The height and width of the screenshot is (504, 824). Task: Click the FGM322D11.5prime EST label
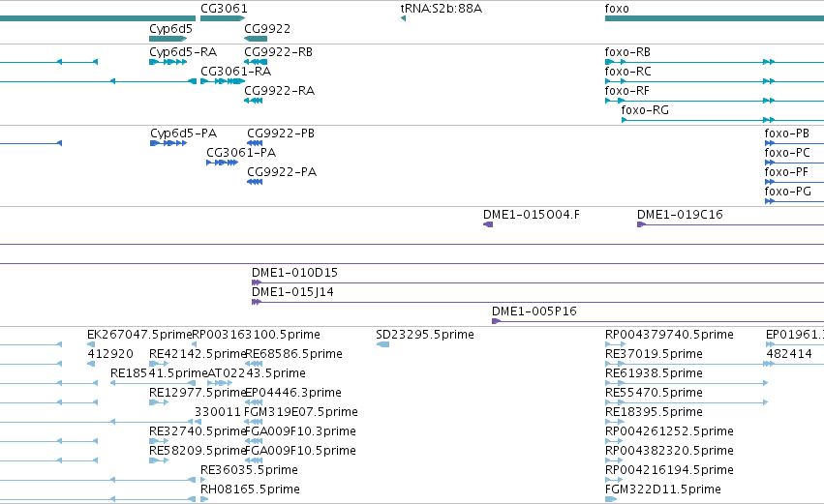pos(662,489)
